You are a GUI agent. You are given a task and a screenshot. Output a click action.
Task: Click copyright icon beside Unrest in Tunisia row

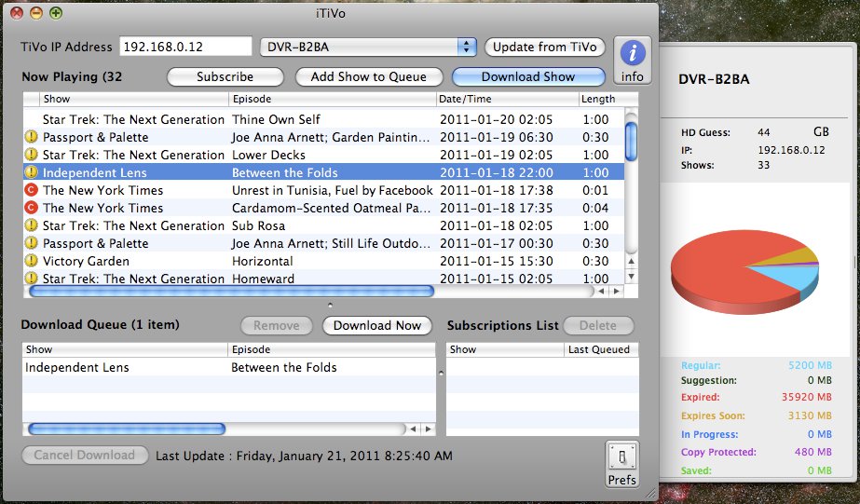tap(32, 190)
